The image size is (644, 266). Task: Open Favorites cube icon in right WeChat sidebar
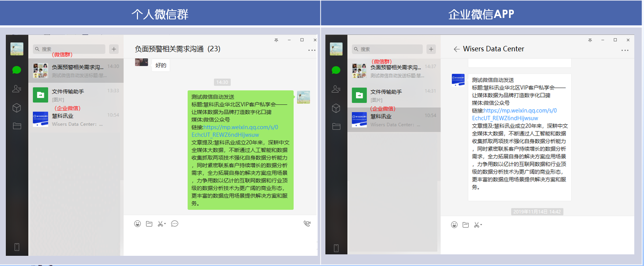pos(336,108)
